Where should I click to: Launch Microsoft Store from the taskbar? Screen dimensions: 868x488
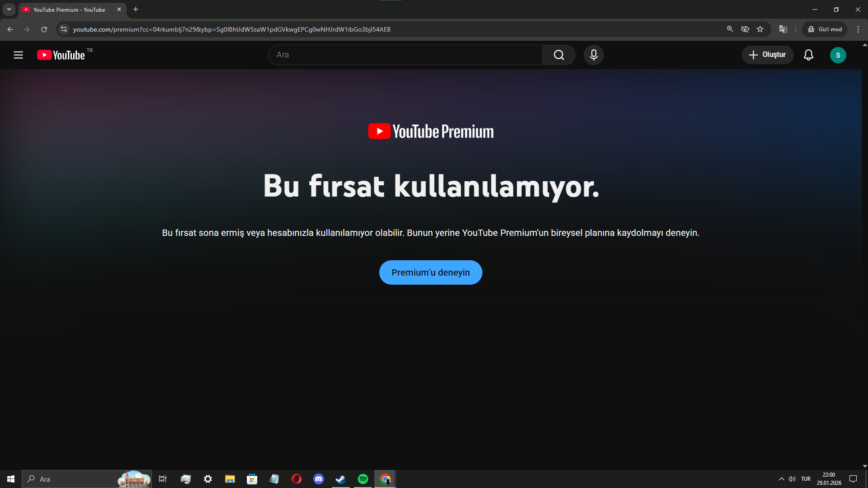[252, 479]
